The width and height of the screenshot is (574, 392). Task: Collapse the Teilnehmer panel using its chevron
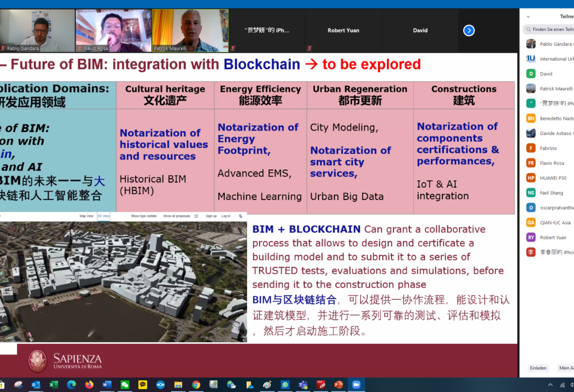528,16
